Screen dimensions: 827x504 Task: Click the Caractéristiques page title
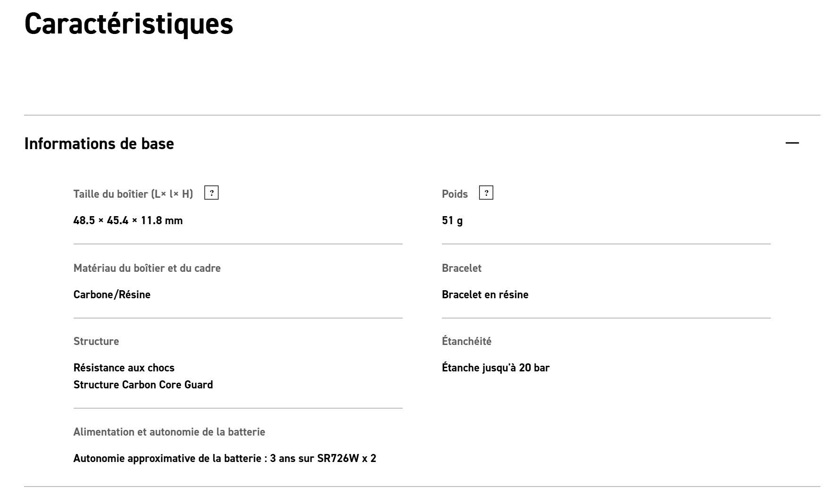129,24
